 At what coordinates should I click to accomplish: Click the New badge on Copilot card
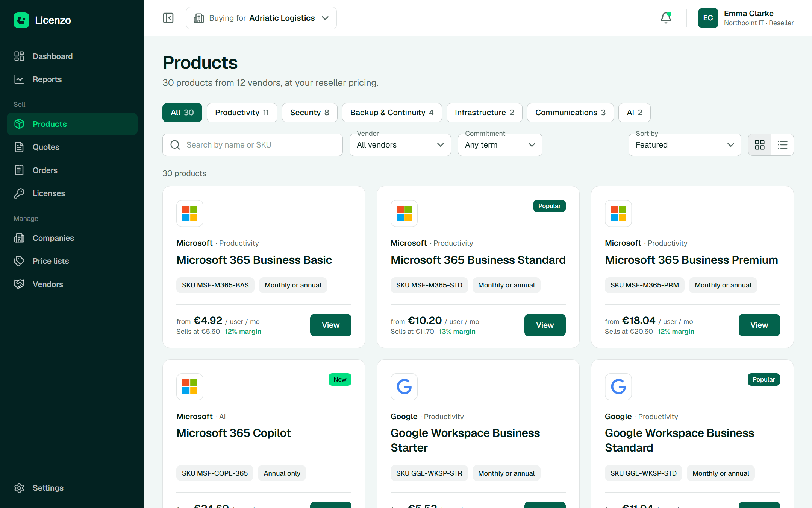pyautogui.click(x=340, y=380)
